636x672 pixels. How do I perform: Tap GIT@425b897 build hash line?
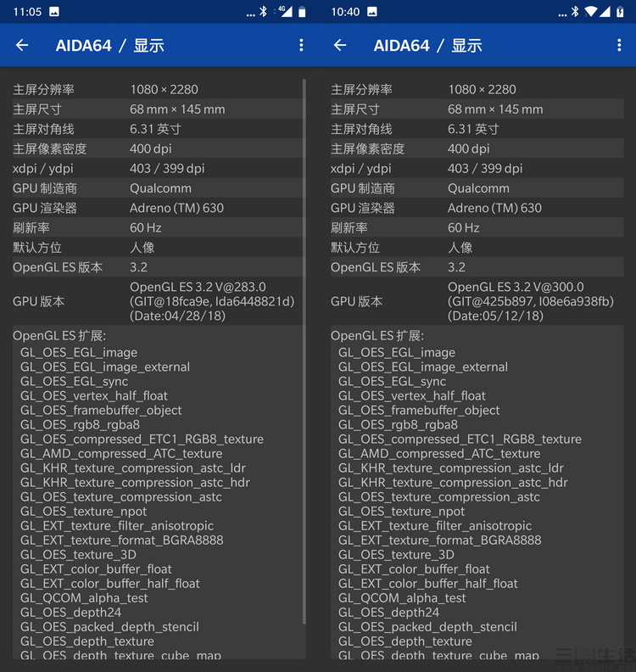[x=530, y=301]
